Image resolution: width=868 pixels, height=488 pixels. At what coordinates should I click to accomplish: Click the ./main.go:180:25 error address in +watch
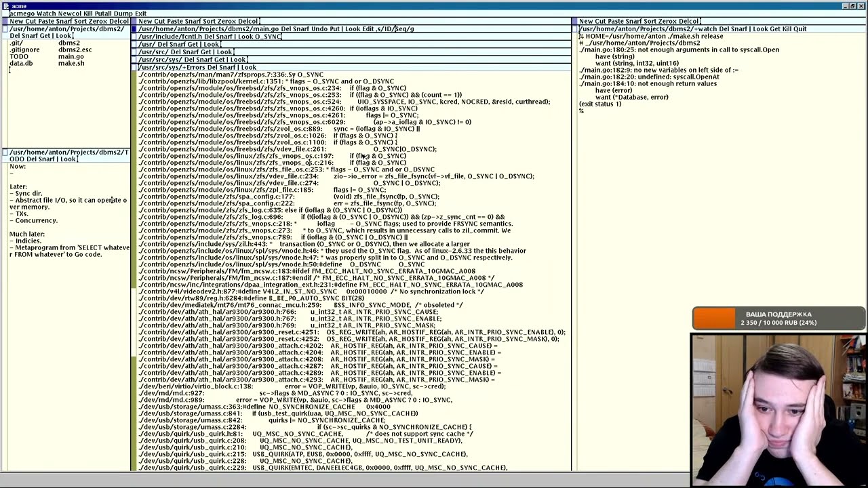tap(608, 50)
